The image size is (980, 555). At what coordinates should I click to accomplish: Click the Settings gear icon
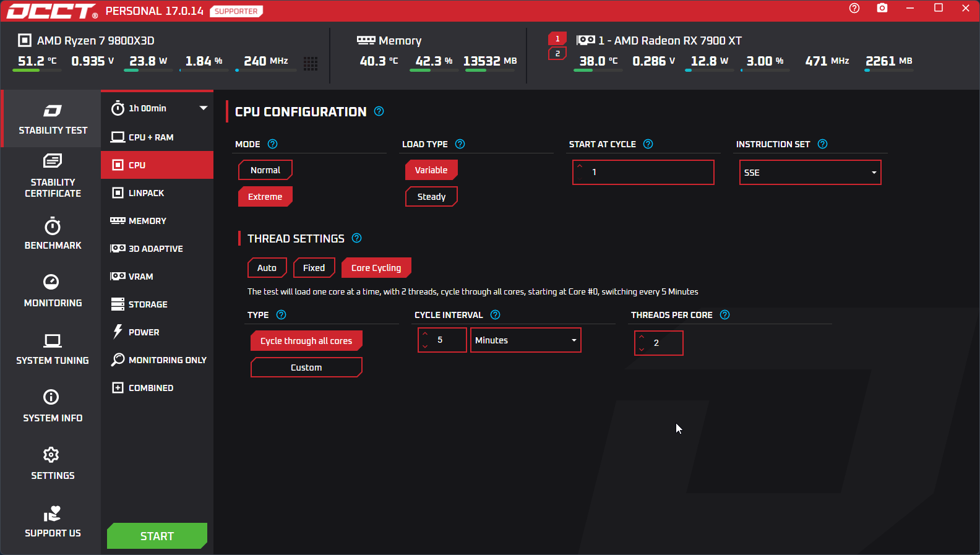(x=51, y=455)
